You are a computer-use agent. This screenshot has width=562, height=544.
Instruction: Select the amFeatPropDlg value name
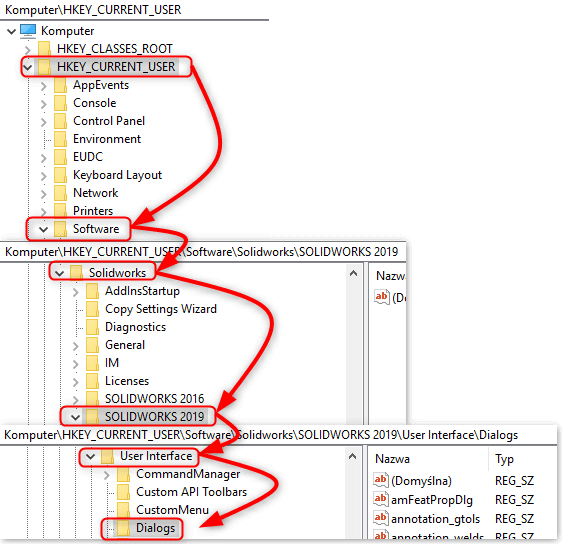click(x=432, y=500)
